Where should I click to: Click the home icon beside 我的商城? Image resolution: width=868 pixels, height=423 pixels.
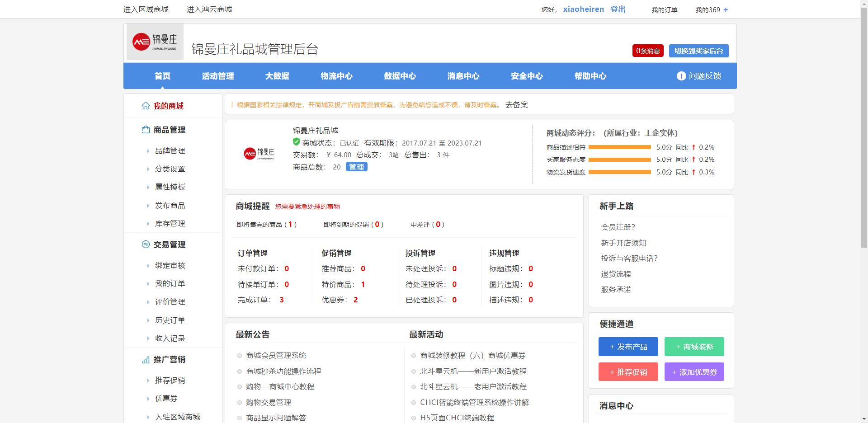[x=146, y=106]
